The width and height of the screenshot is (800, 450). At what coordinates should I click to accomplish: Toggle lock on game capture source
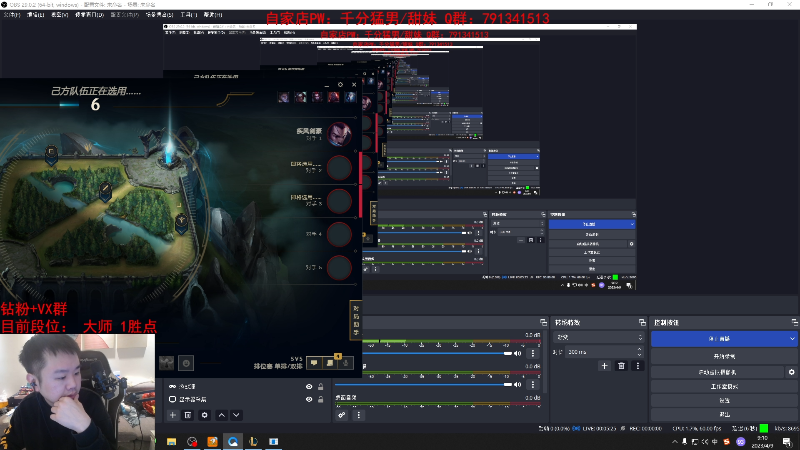pos(320,387)
